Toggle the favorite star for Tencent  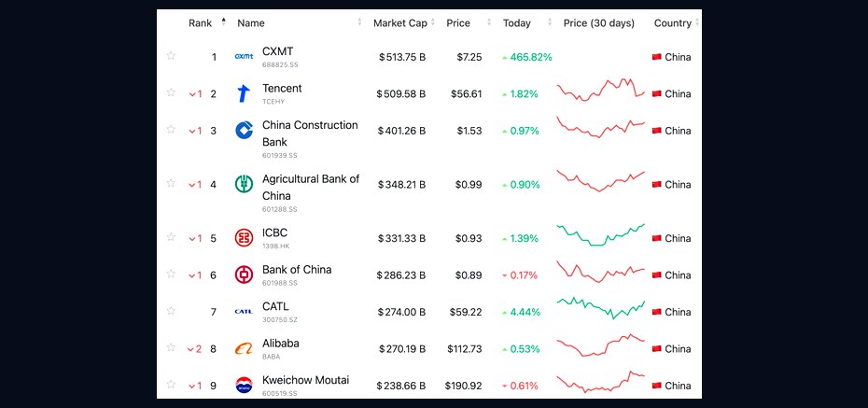171,92
